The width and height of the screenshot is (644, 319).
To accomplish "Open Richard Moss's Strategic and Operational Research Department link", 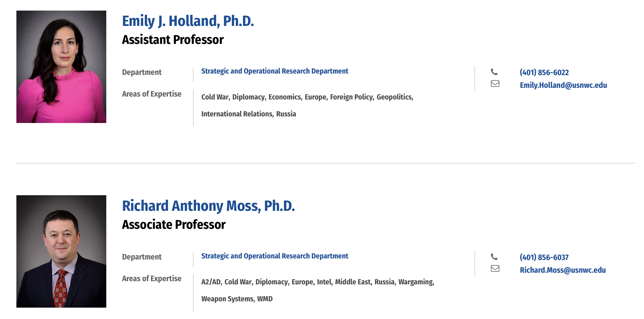I will tap(275, 256).
